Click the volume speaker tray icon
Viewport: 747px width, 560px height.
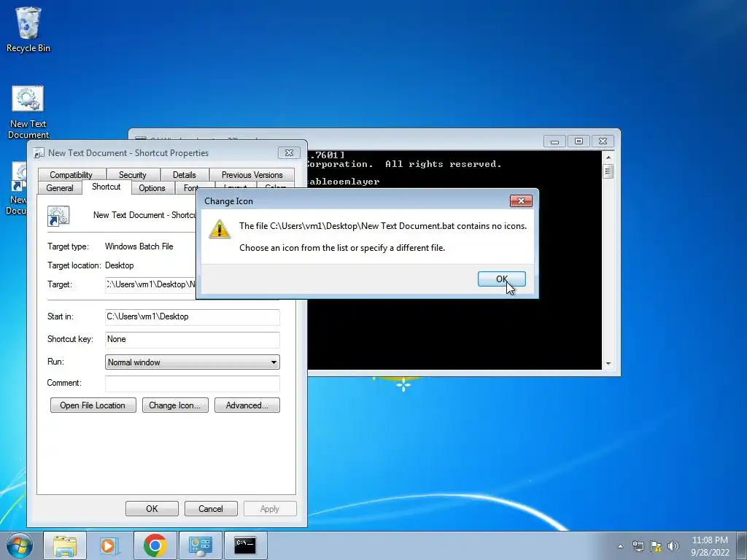(x=673, y=546)
